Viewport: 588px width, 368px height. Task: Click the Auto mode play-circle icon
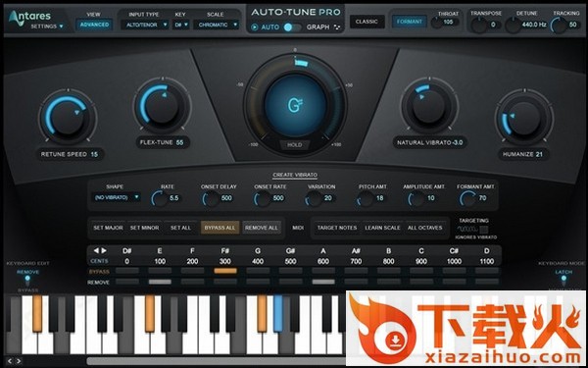point(255,27)
